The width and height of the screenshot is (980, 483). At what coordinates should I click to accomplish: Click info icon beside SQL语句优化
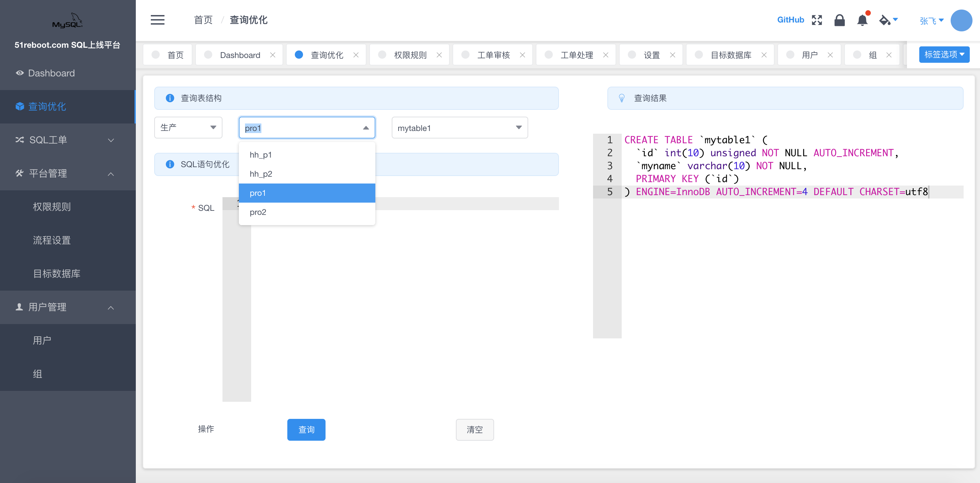[x=170, y=164]
